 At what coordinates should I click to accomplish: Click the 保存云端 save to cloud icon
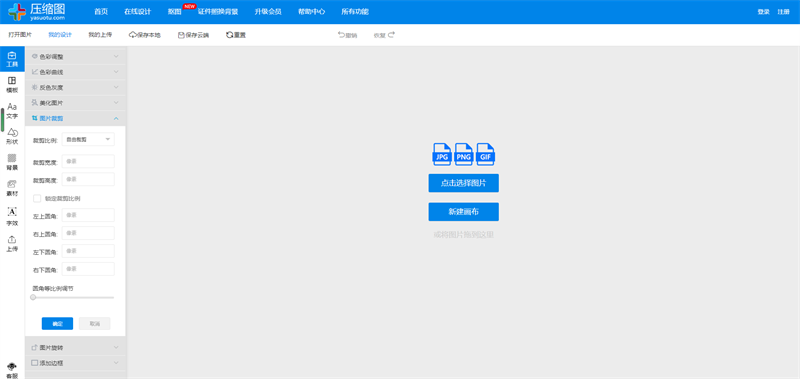[x=181, y=35]
